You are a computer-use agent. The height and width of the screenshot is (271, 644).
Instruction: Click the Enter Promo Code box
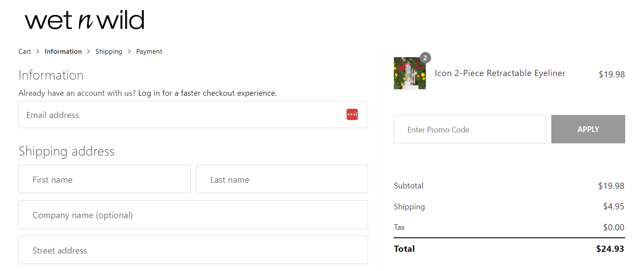coord(470,129)
